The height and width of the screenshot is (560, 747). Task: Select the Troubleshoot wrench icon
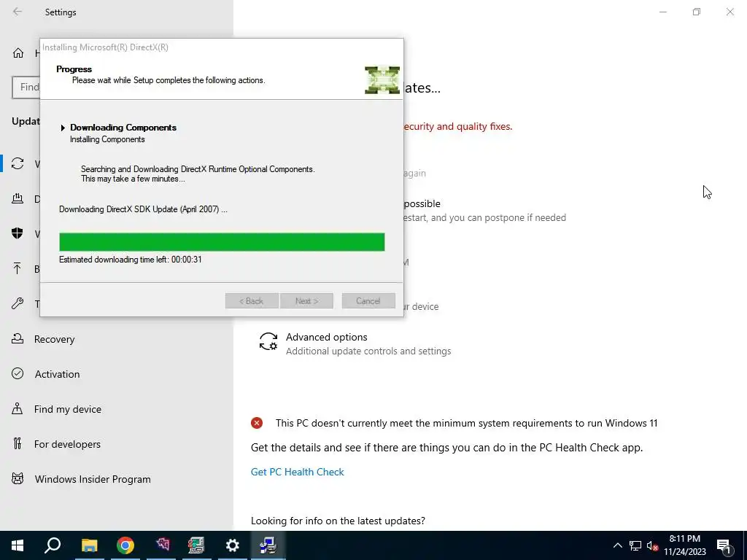(x=18, y=303)
